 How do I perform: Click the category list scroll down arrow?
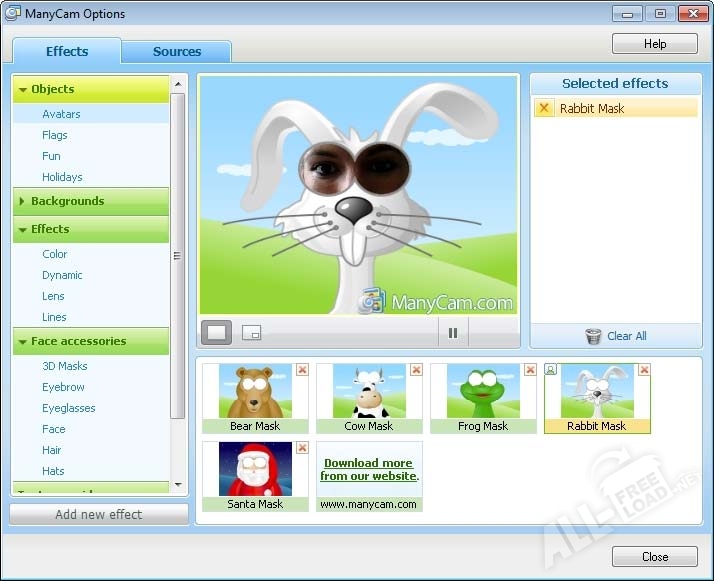(178, 484)
